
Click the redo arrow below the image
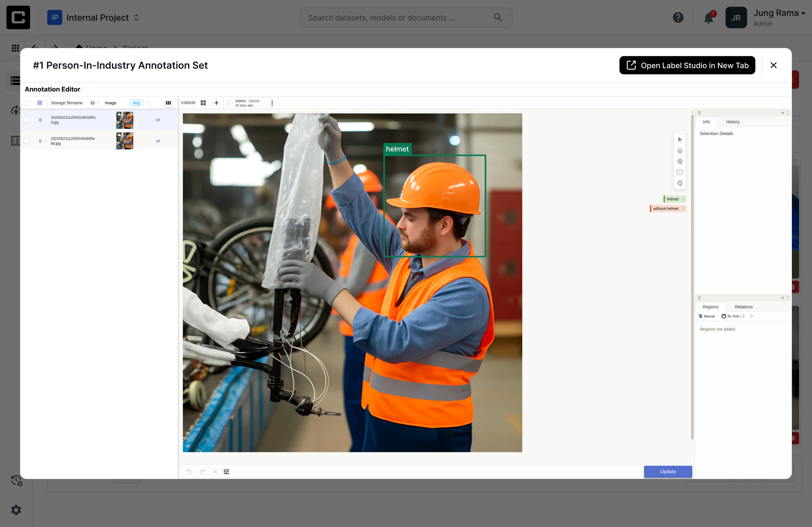click(x=202, y=472)
